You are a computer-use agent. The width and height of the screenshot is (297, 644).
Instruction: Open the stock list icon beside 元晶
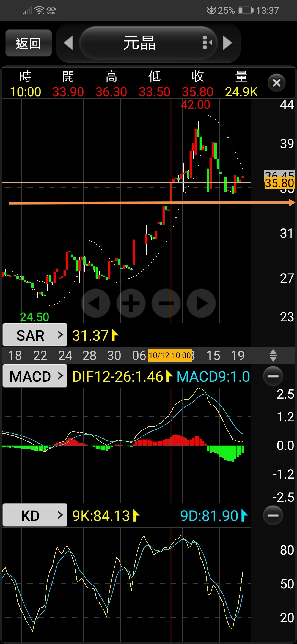click(207, 43)
